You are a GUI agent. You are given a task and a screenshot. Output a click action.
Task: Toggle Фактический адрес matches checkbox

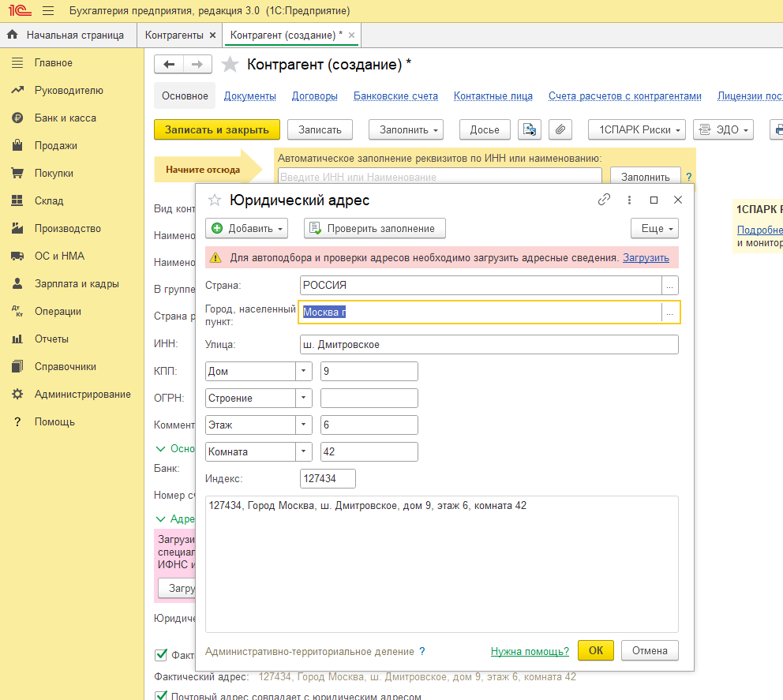(x=161, y=654)
